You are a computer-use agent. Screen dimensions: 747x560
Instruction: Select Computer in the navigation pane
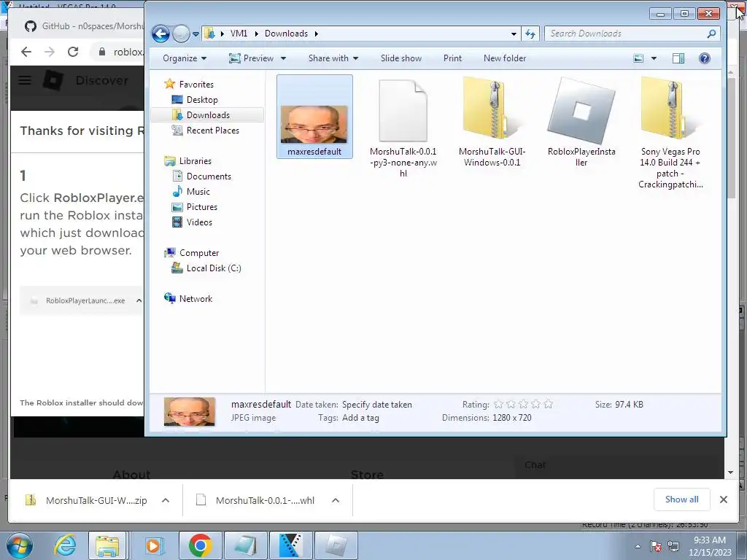click(198, 253)
